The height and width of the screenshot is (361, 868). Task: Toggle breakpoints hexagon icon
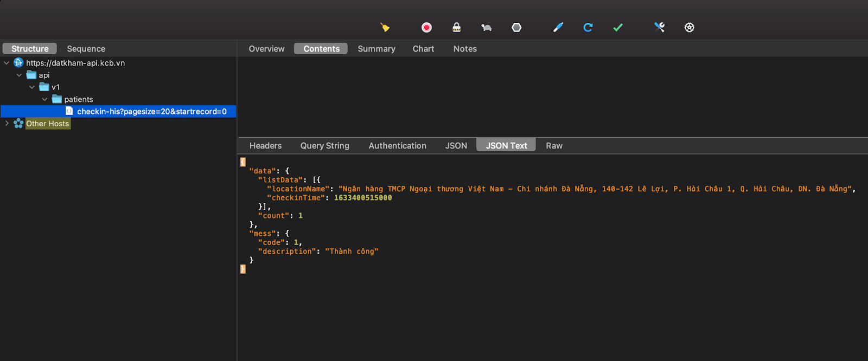click(x=516, y=27)
